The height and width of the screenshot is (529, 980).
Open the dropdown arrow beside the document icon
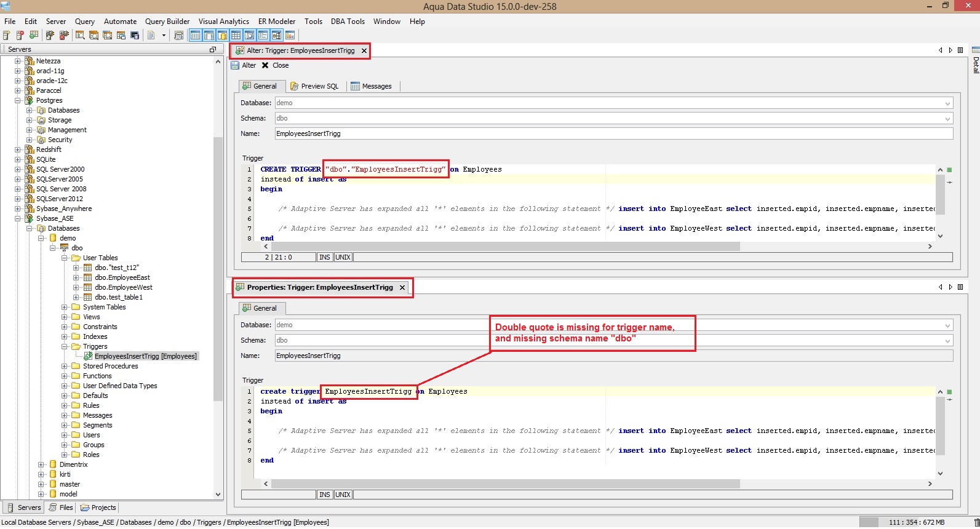pos(164,35)
